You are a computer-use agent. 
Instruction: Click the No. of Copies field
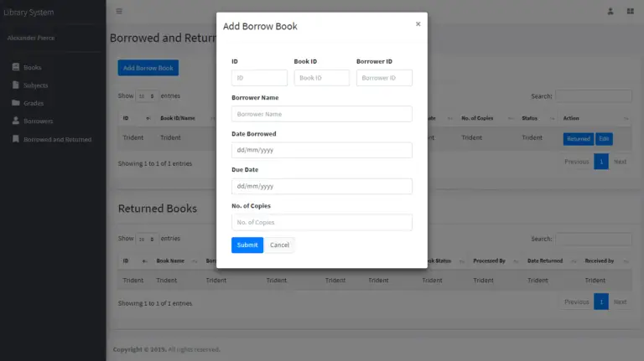click(x=322, y=222)
